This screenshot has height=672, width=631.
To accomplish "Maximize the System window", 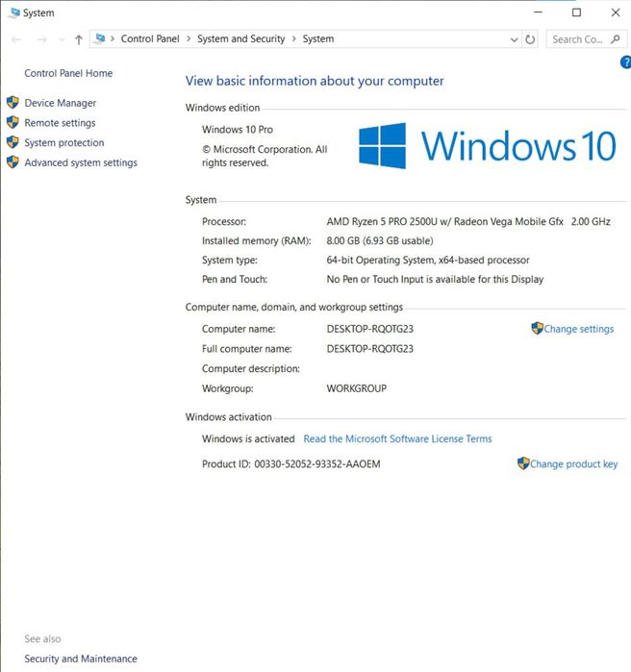I will pyautogui.click(x=576, y=12).
